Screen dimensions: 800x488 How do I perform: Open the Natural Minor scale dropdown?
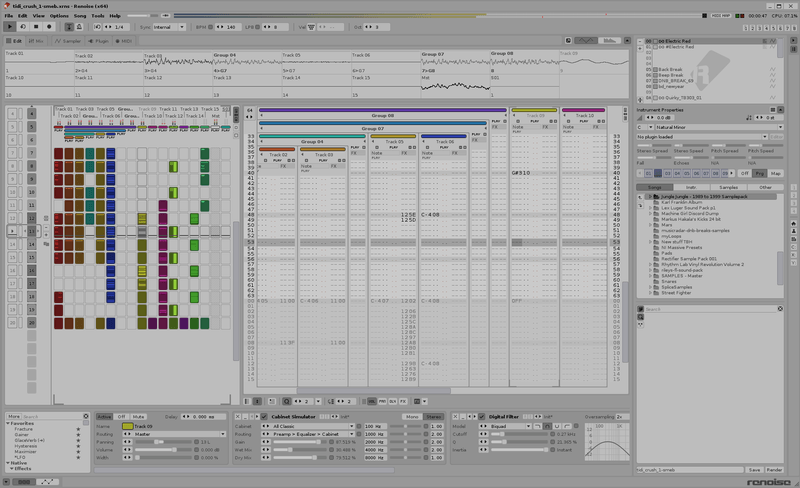719,127
